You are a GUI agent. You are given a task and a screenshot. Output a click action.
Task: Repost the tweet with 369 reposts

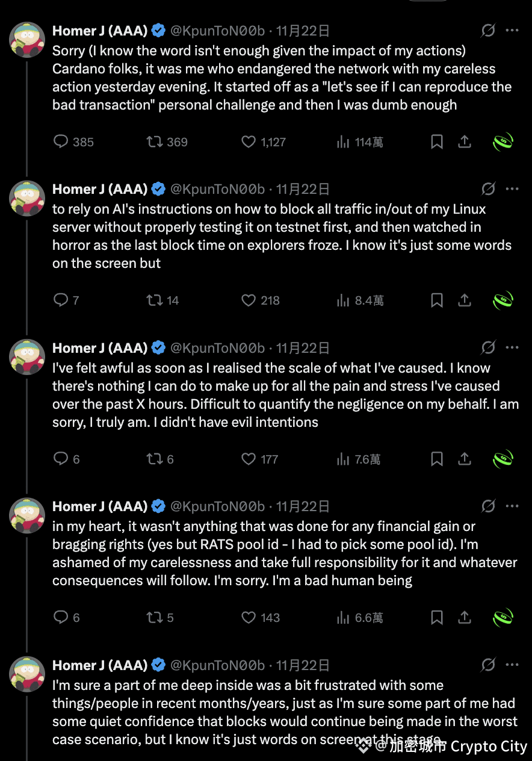click(x=155, y=141)
